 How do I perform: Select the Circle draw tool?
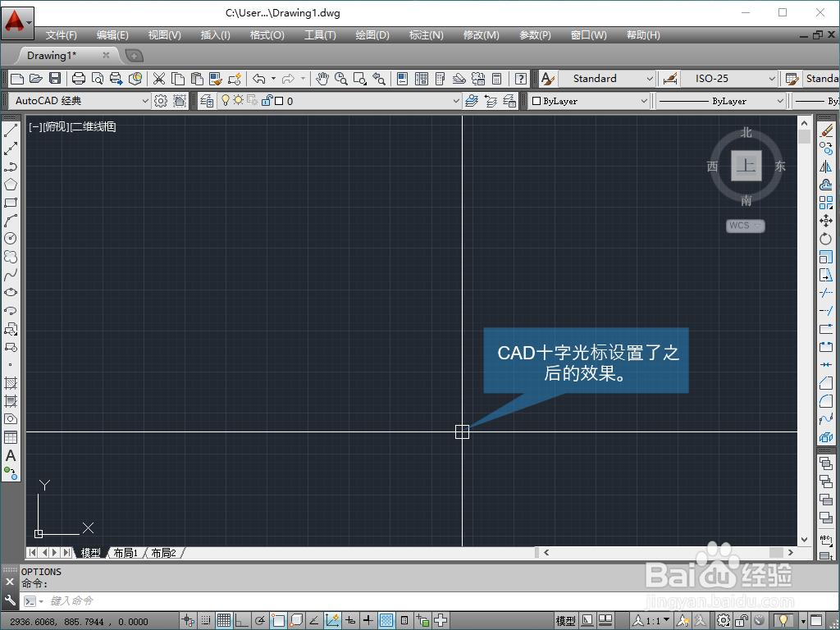[x=10, y=239]
